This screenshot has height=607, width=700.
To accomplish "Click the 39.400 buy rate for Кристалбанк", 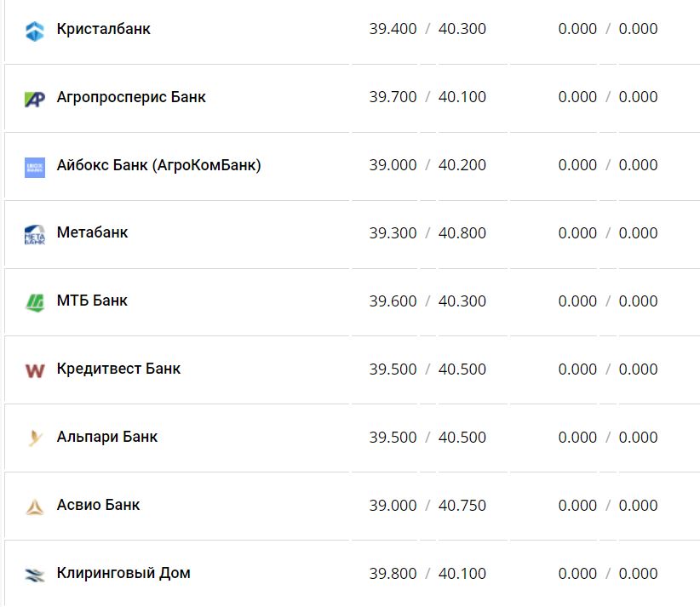I will pos(393,28).
